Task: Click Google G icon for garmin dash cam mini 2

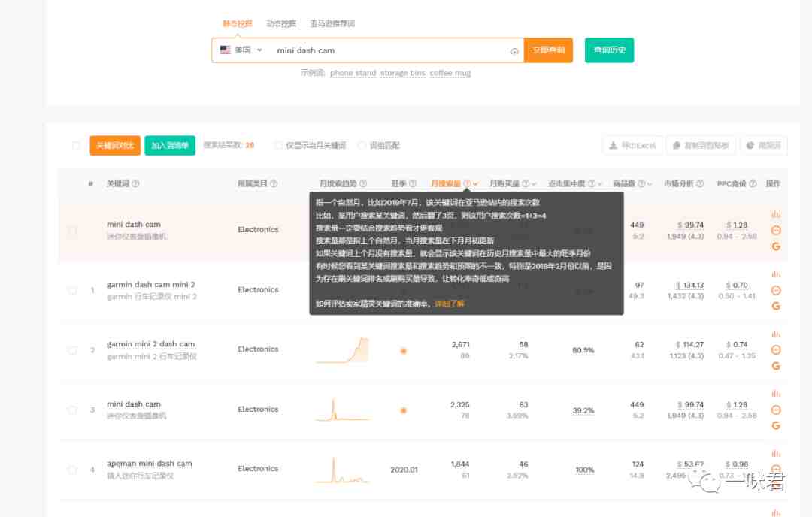Action: click(x=776, y=306)
